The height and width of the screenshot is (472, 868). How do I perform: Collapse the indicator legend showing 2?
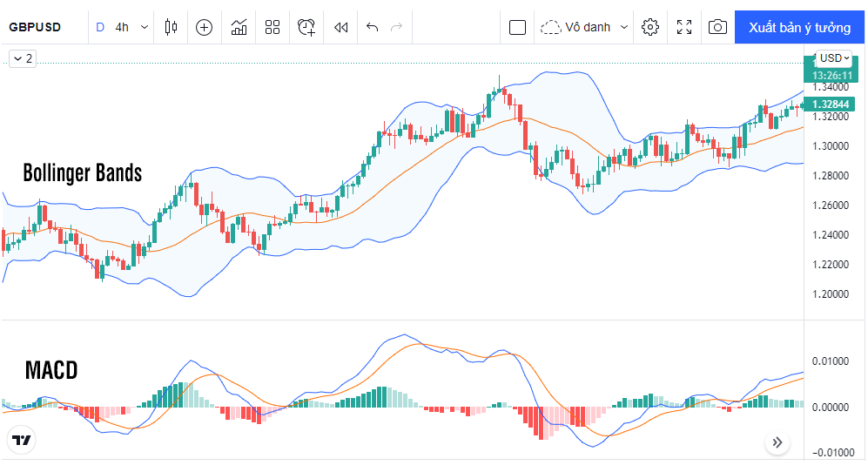(23, 58)
